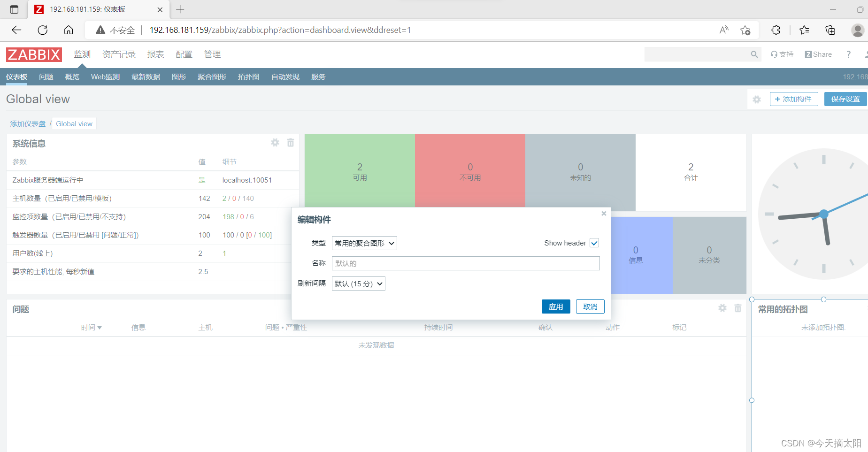
Task: Close the Zabbix browser tab
Action: (160, 9)
